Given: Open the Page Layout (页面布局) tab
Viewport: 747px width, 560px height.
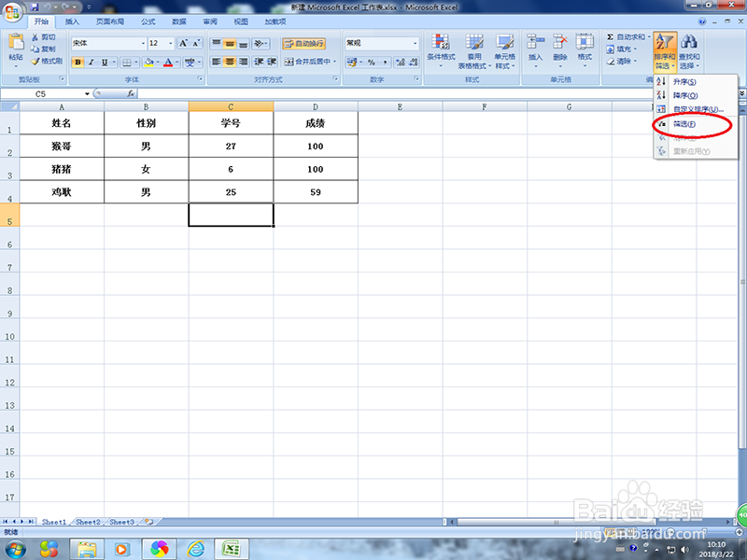Looking at the screenshot, I should coord(110,21).
